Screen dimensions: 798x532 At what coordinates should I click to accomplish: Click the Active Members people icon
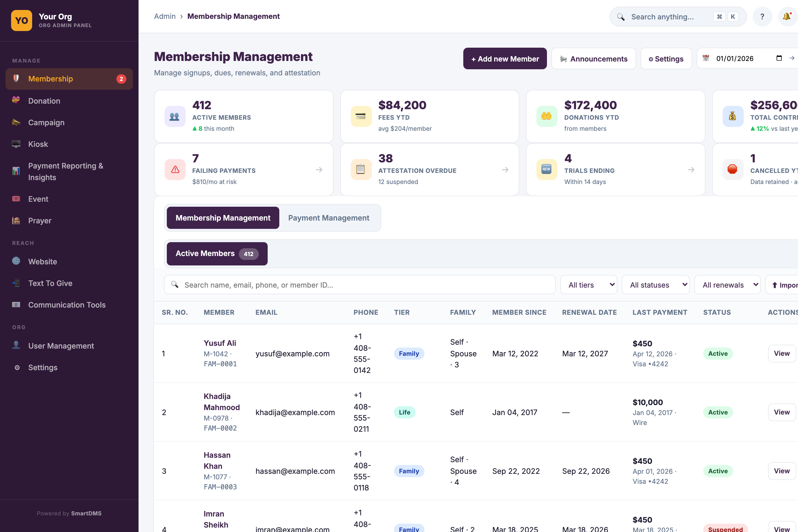click(175, 116)
